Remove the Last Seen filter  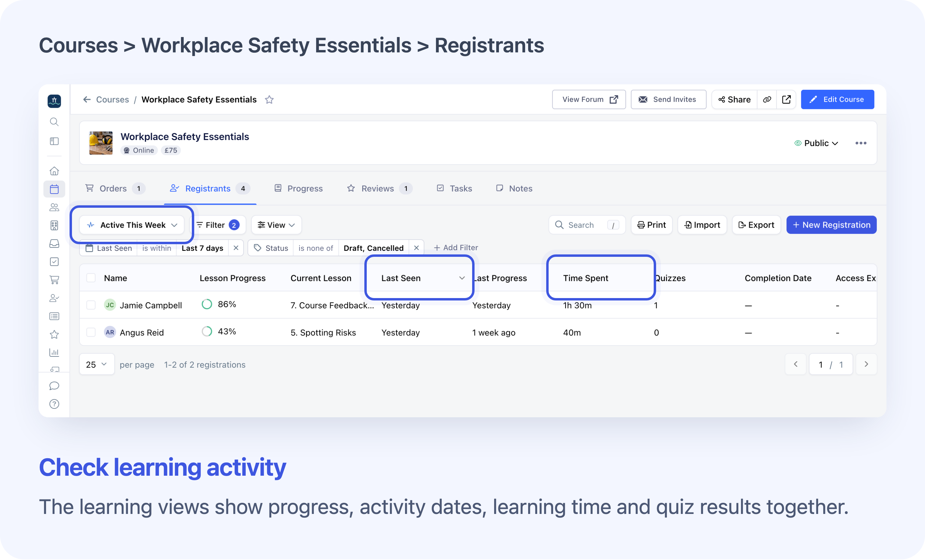(236, 248)
